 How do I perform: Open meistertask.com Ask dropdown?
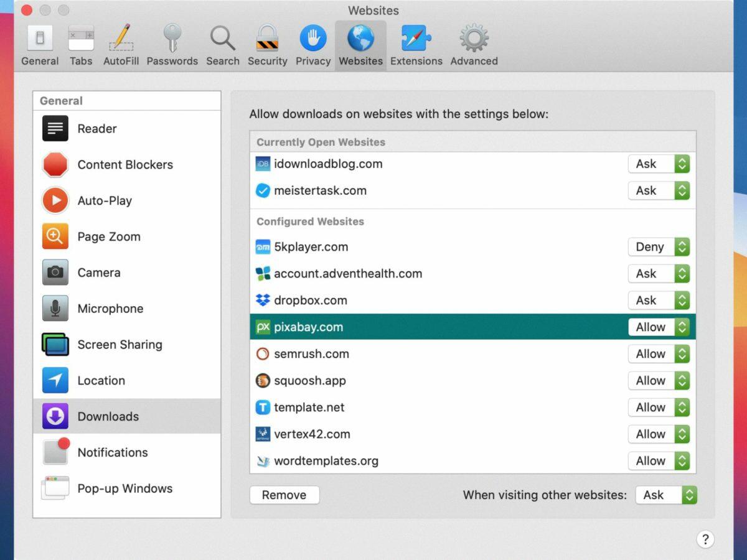click(659, 191)
